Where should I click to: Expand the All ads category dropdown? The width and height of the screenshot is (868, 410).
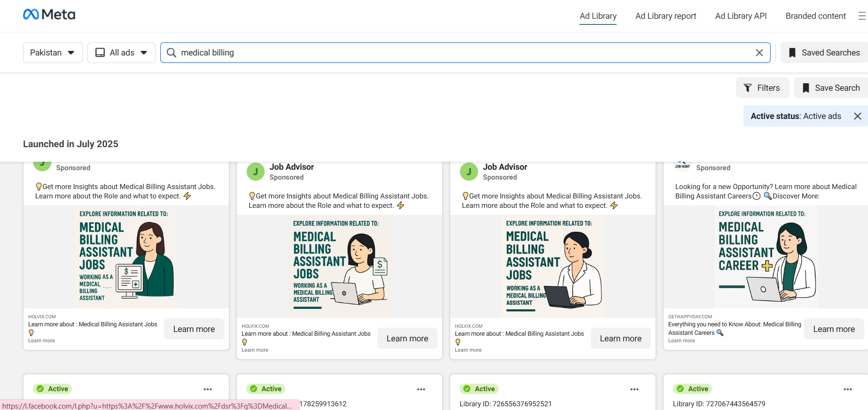(121, 53)
